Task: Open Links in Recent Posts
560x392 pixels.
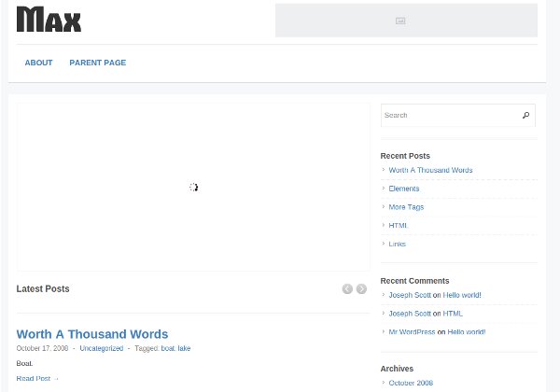Action: coord(398,244)
